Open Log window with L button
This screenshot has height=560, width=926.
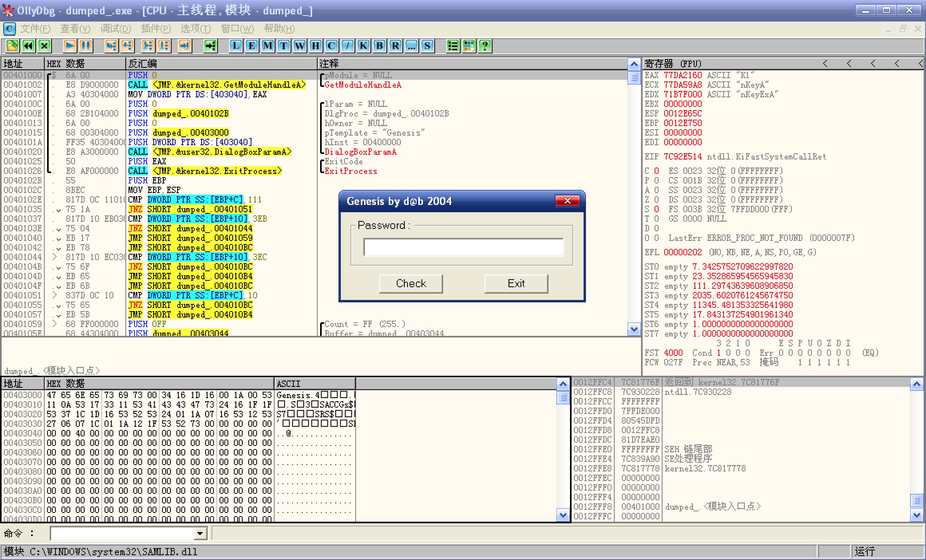(236, 46)
